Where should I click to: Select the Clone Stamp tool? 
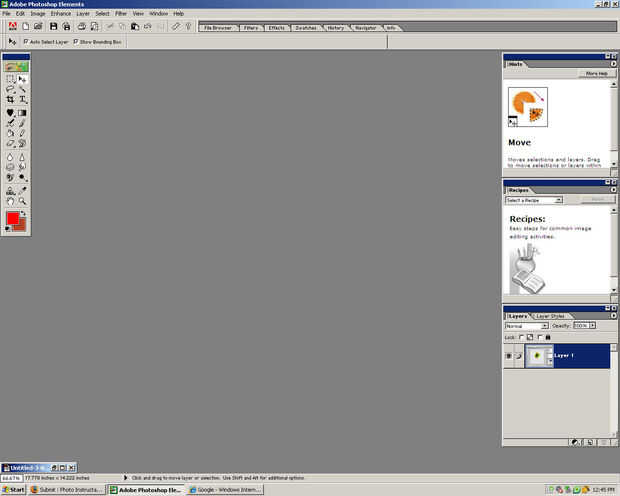coord(10,191)
